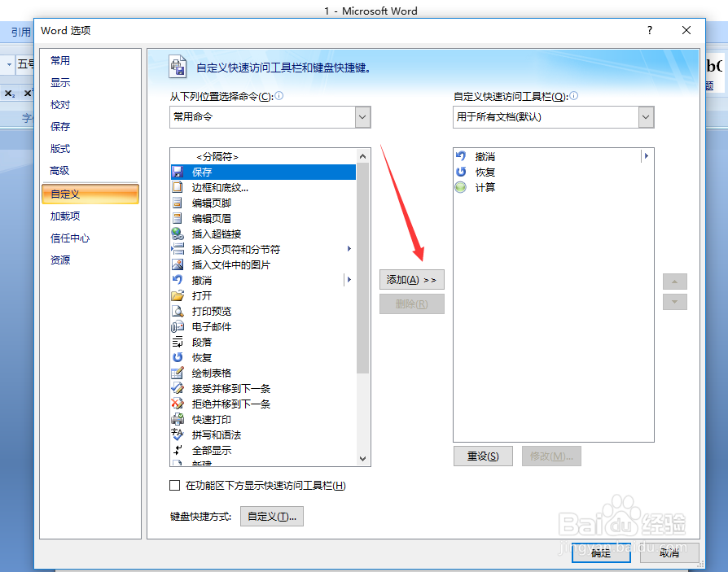The height and width of the screenshot is (572, 728).
Task: Pick the 插入分页符和分节符 icon
Action: [x=178, y=249]
